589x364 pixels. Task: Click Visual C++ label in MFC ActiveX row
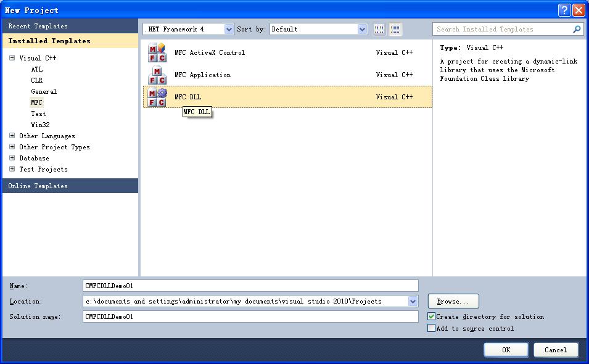394,52
